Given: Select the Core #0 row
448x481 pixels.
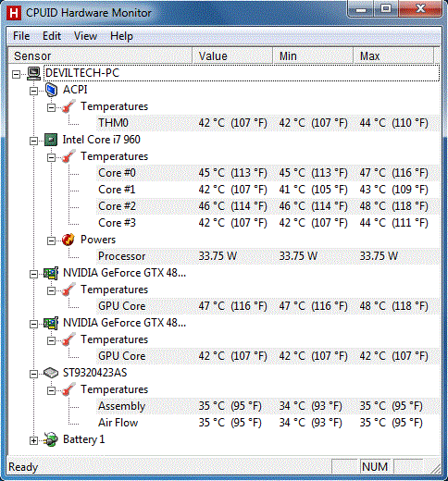Looking at the screenshot, I should pyautogui.click(x=268, y=173).
